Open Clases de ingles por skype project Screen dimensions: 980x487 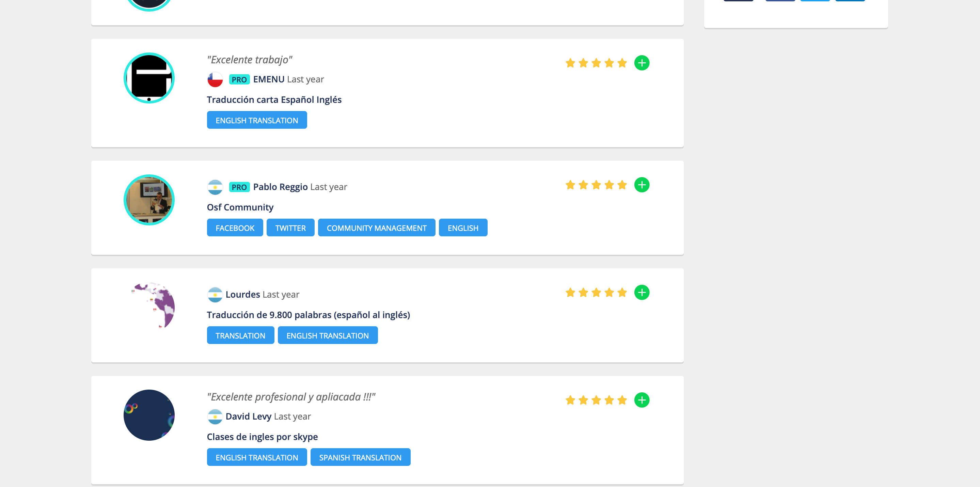pyautogui.click(x=262, y=437)
